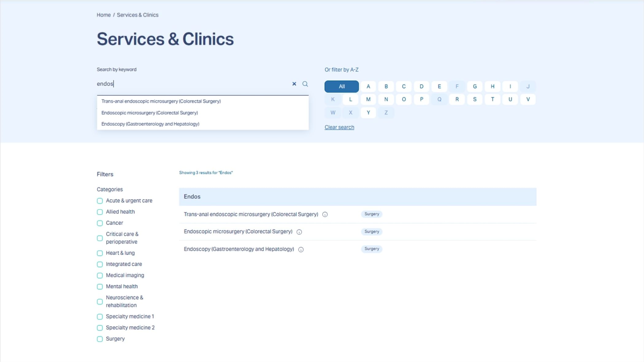Click the Clear search link
Image resolution: width=644 pixels, height=362 pixels.
pyautogui.click(x=339, y=127)
